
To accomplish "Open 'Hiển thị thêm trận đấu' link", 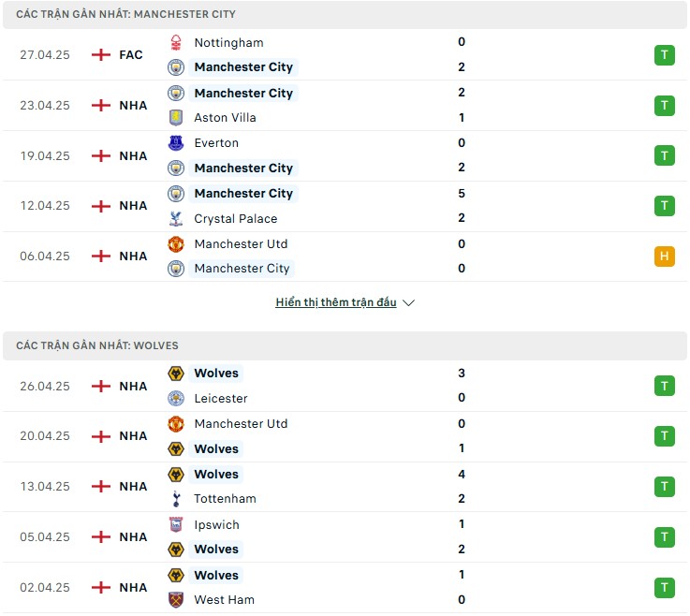I will (x=335, y=303).
